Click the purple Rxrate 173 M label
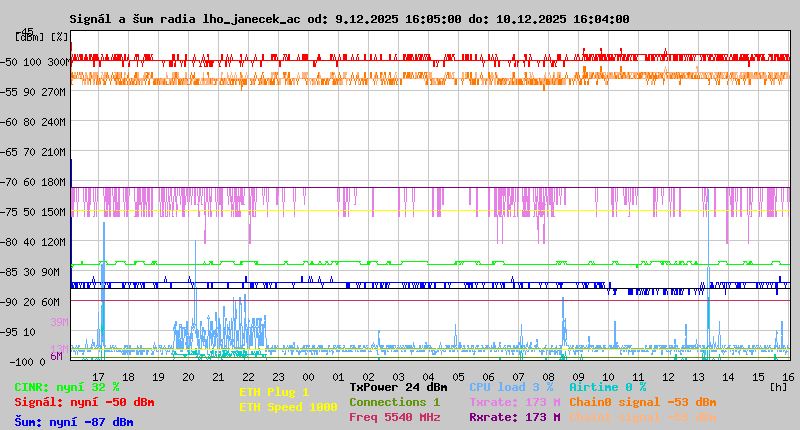Viewport: 800px width, 430px height. 514,417
